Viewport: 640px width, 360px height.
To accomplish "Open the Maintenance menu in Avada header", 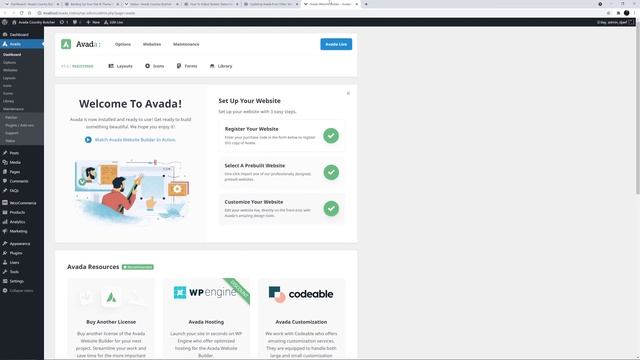I will (186, 44).
